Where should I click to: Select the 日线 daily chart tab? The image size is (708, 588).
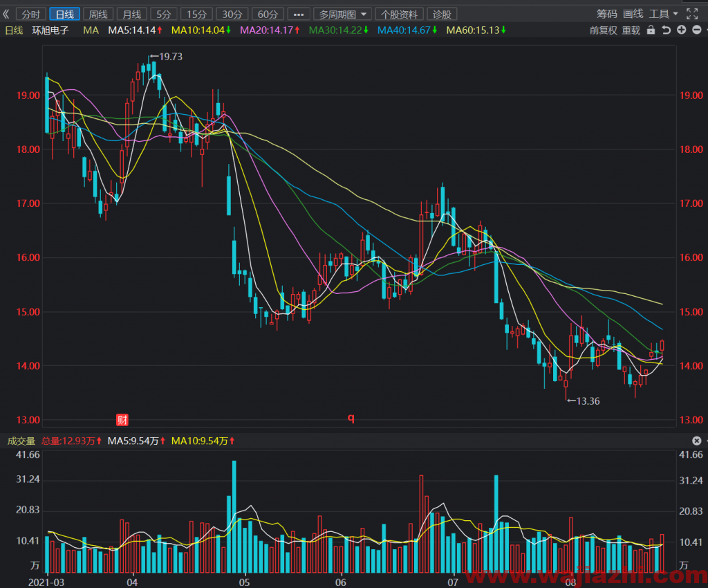point(64,15)
